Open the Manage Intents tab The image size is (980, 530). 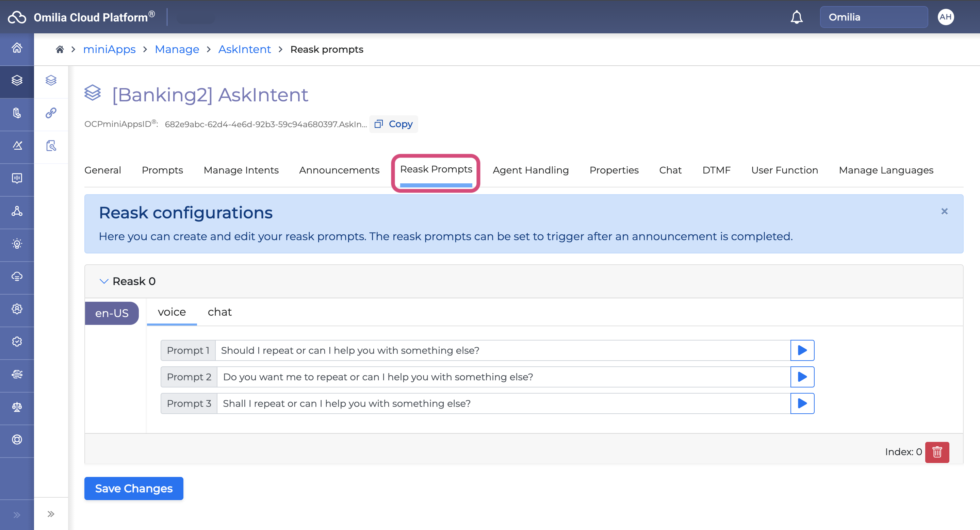pos(241,170)
